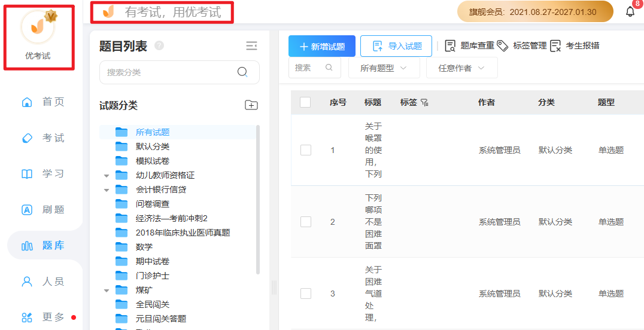
Task: Open the help icon beside 题目列表
Action: tap(159, 46)
